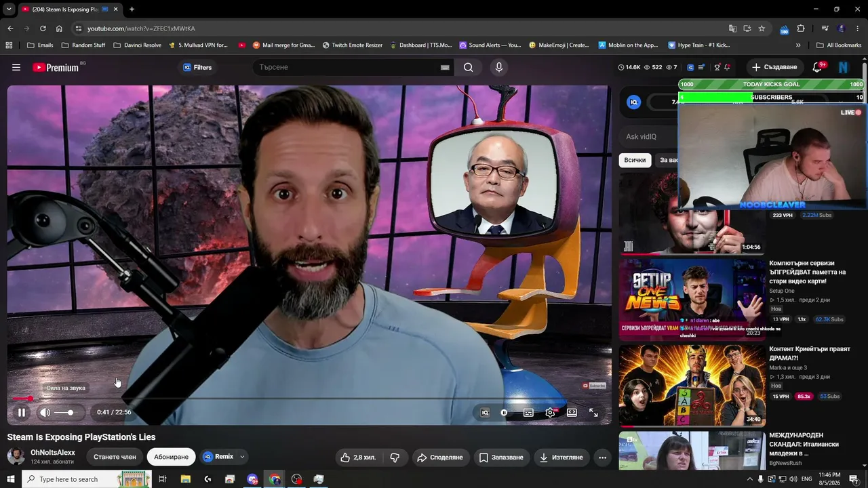Image resolution: width=868 pixels, height=488 pixels.
Task: Click the Ask vidIQ input field
Action: coord(650,136)
